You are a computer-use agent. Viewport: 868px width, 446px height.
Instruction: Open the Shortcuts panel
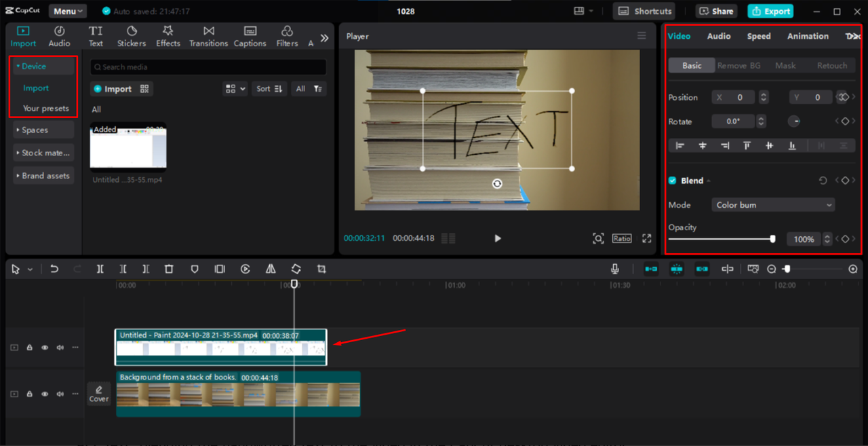(x=646, y=11)
